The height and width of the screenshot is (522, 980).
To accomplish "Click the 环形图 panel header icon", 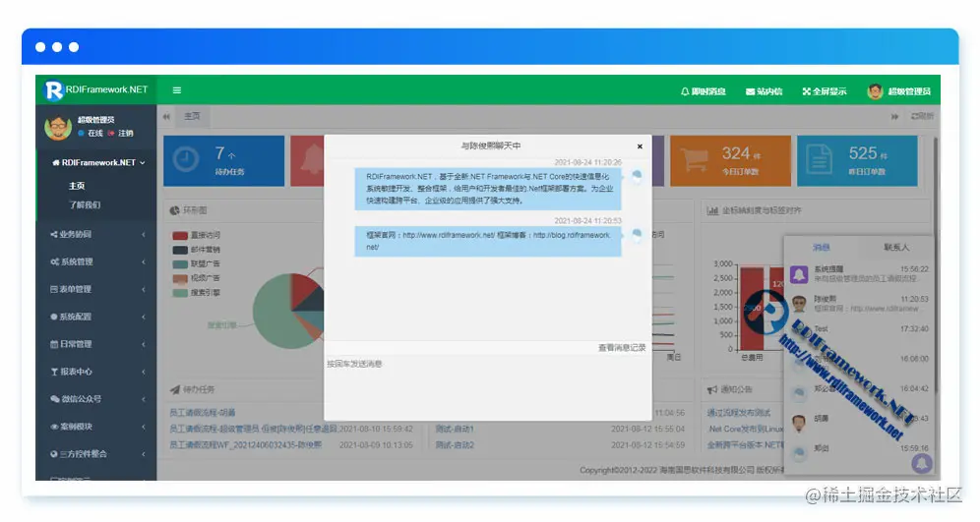I will pos(174,211).
